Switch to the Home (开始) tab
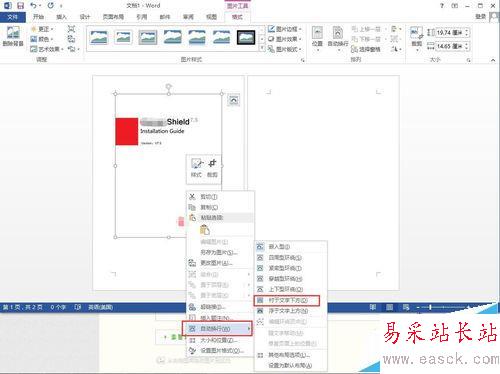The width and height of the screenshot is (500, 374). (38, 17)
